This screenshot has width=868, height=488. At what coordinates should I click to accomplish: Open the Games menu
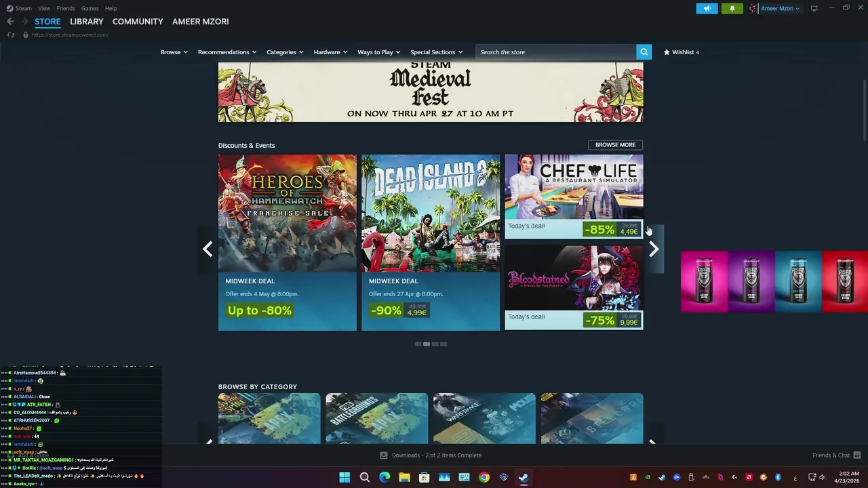tap(90, 8)
